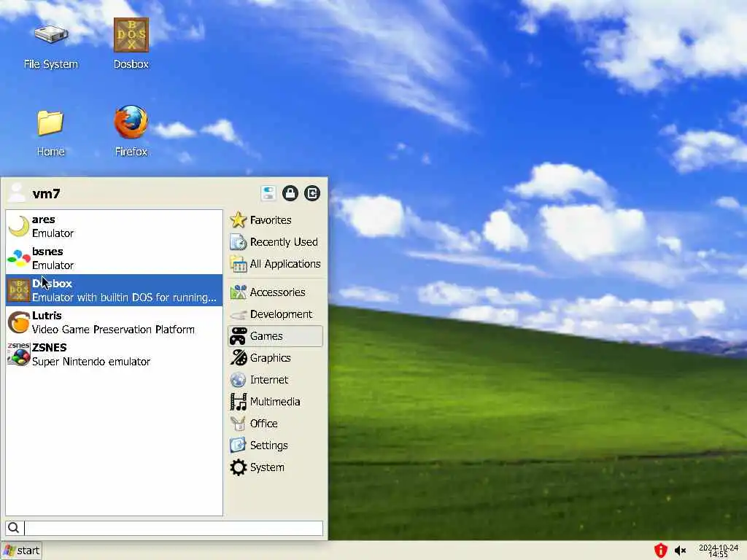Click the red shield tray icon
The image size is (747, 560).
click(x=660, y=551)
